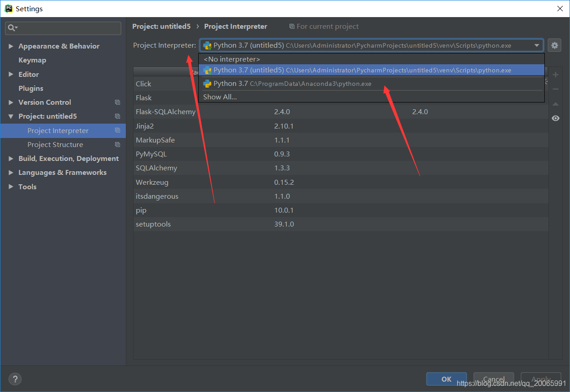Viewport: 570px width, 392px height.
Task: Close the Project Interpreter dropdown arrow
Action: [x=537, y=45]
